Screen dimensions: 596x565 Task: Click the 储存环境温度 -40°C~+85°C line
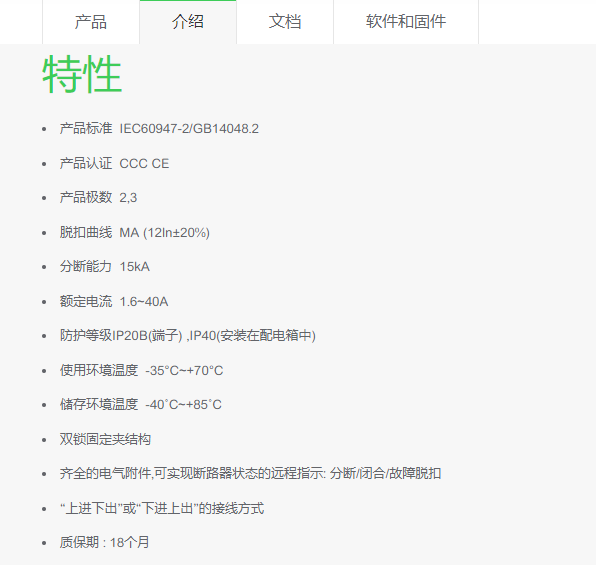pos(141,405)
